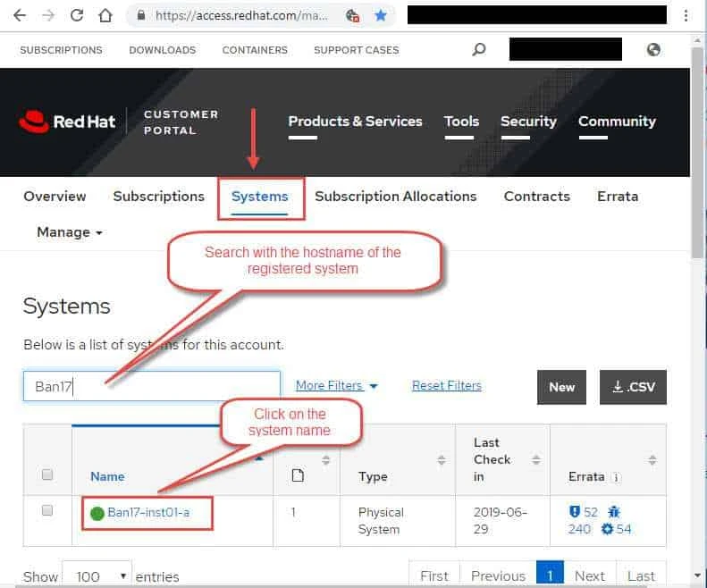Click the Errata info icon in header
707x588 pixels.
pyautogui.click(x=616, y=477)
